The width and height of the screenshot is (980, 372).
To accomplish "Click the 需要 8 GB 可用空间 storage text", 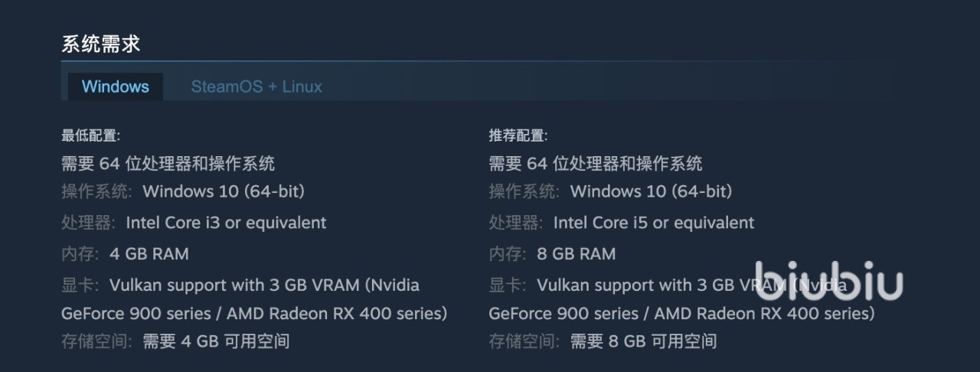I will point(643,341).
